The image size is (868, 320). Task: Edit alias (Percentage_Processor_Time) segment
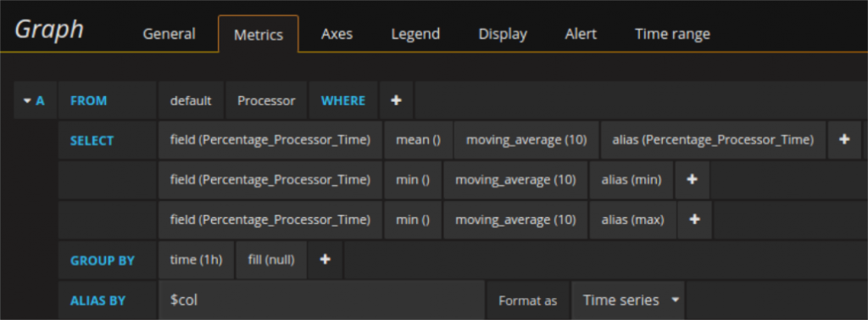click(713, 140)
